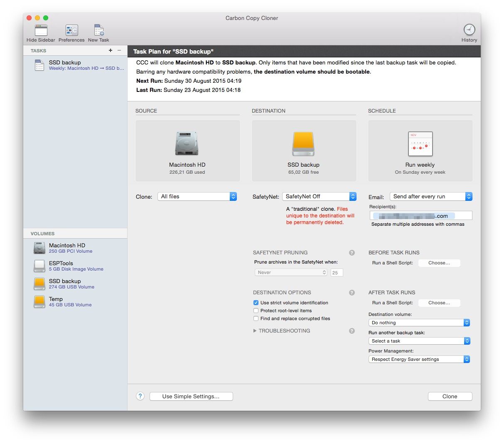Click Use Simple Settings button
This screenshot has width=504, height=444.
pos(191,397)
